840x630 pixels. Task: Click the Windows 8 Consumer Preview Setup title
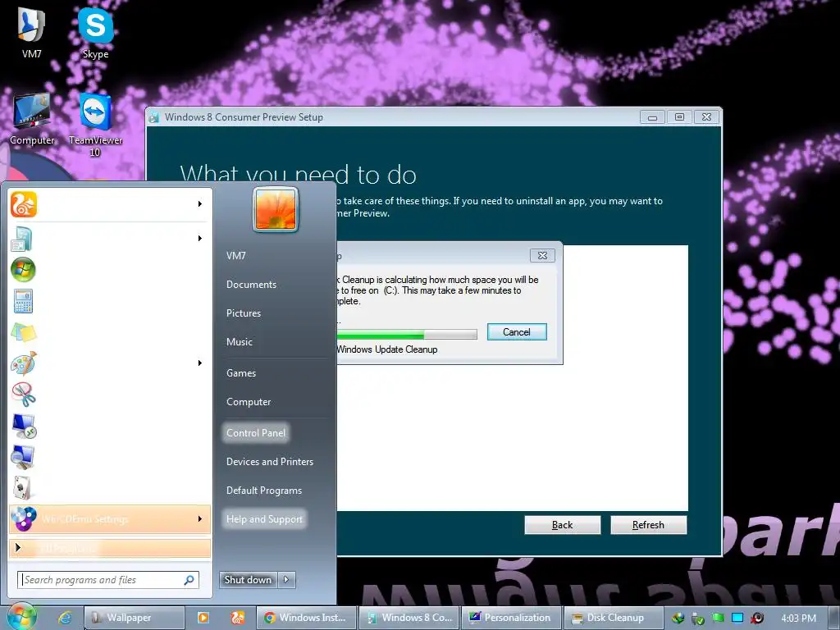pyautogui.click(x=244, y=117)
